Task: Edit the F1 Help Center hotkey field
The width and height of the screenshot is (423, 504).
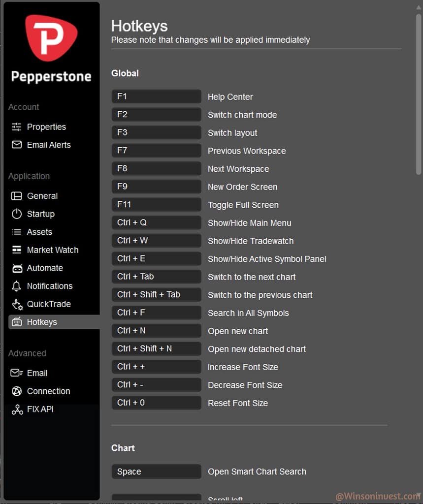Action: point(156,96)
